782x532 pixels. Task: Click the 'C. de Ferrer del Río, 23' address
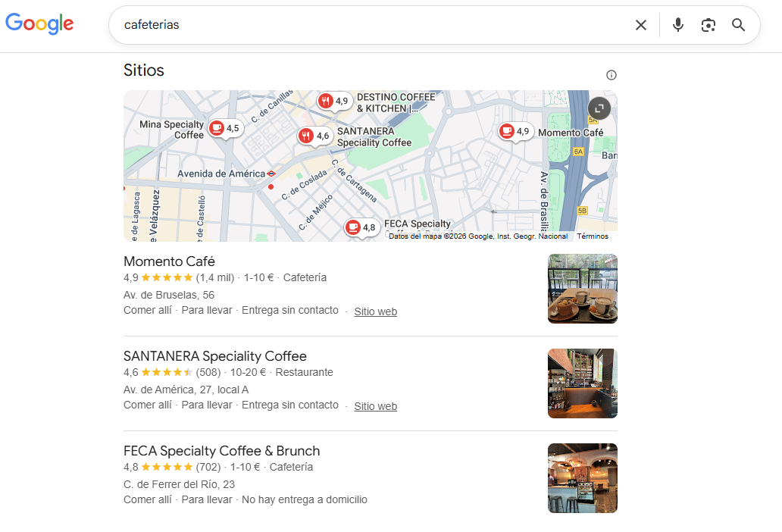click(x=179, y=484)
